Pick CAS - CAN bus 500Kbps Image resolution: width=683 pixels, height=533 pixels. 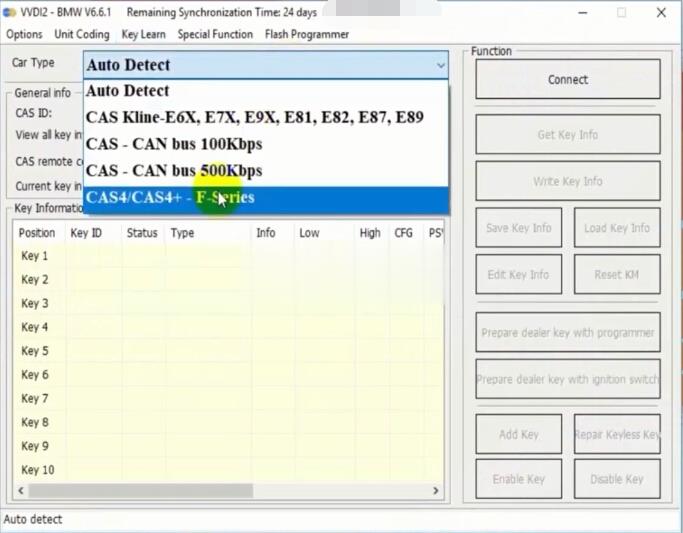pos(266,171)
